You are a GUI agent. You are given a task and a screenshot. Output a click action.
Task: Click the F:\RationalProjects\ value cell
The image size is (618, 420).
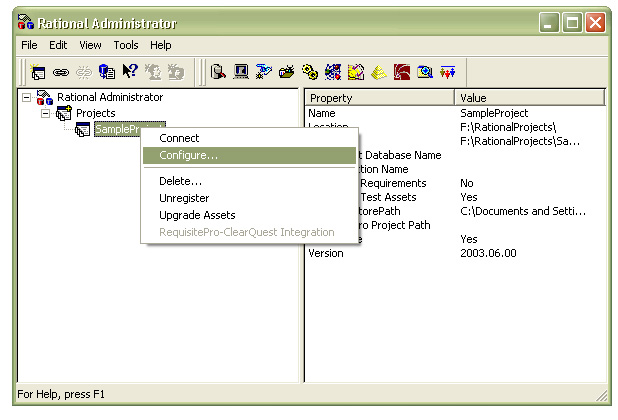pos(508,127)
